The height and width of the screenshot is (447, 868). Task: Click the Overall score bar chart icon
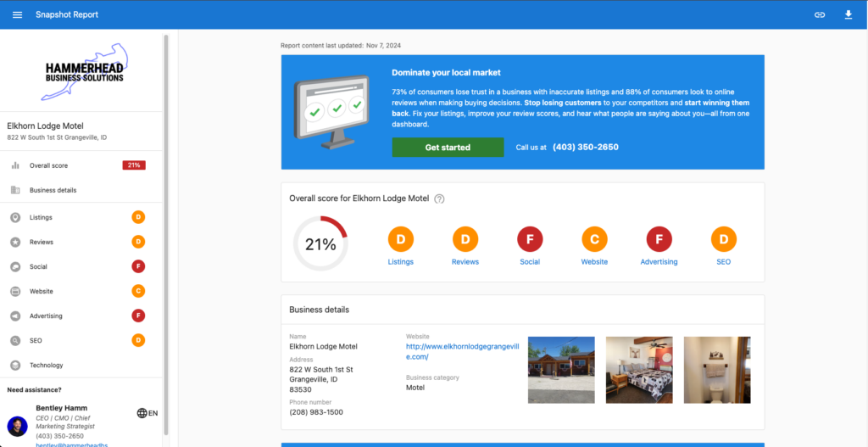pyautogui.click(x=15, y=165)
